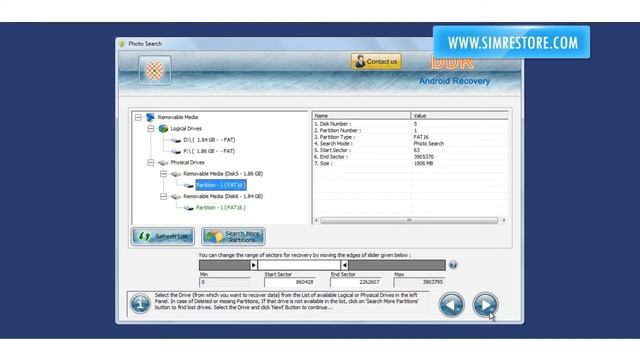Click the application logo in the header
This screenshot has height=360, width=640.
pyautogui.click(x=155, y=71)
